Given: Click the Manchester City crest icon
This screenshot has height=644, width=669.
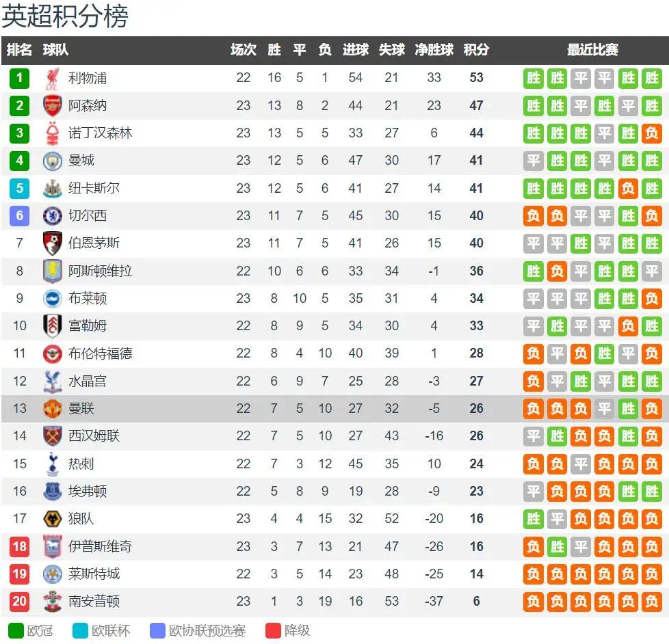Looking at the screenshot, I should 53,161.
